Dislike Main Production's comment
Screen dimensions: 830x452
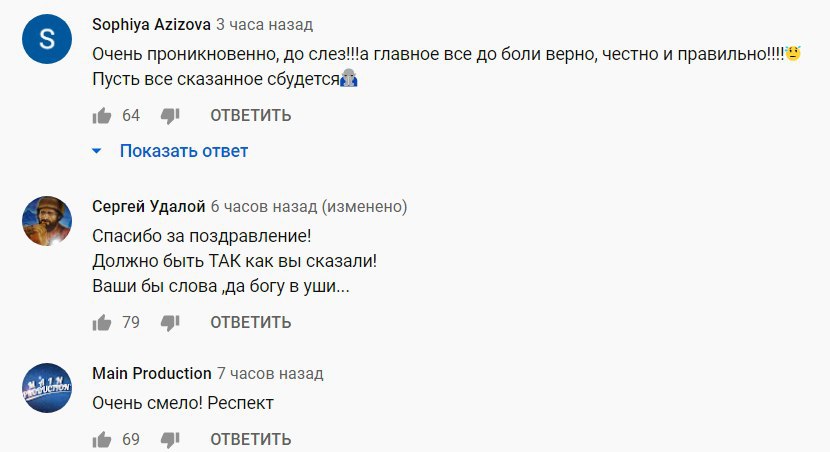coord(170,439)
